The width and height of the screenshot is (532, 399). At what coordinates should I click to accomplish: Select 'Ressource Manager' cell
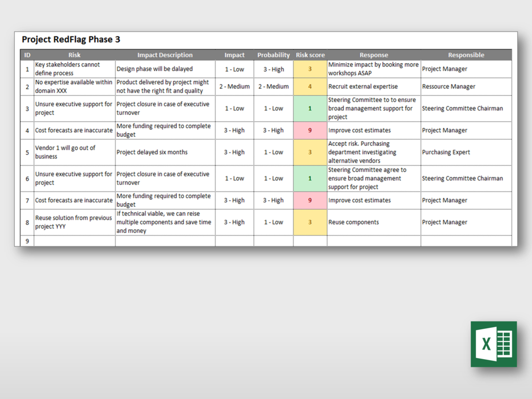466,87
